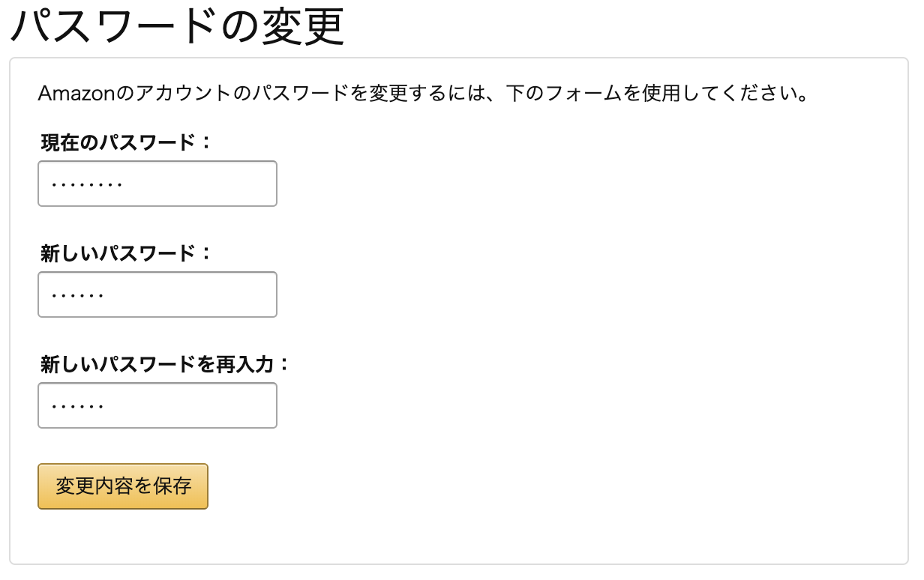924x580 pixels.
Task: Click the 現在のパスワード： label
Action: (126, 142)
